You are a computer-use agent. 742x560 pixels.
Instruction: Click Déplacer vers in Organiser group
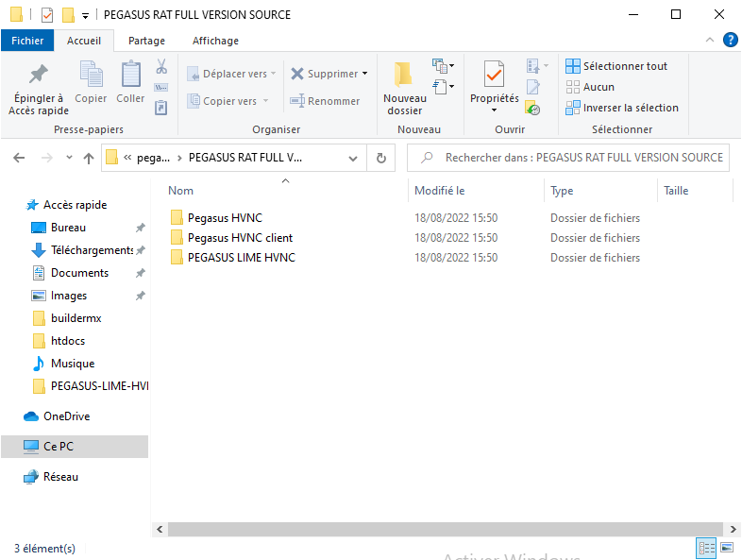[231, 74]
